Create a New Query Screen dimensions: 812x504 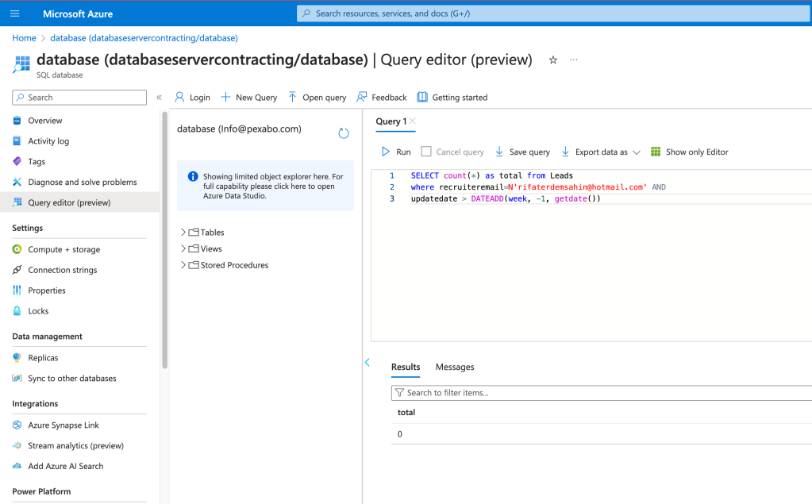coord(249,98)
